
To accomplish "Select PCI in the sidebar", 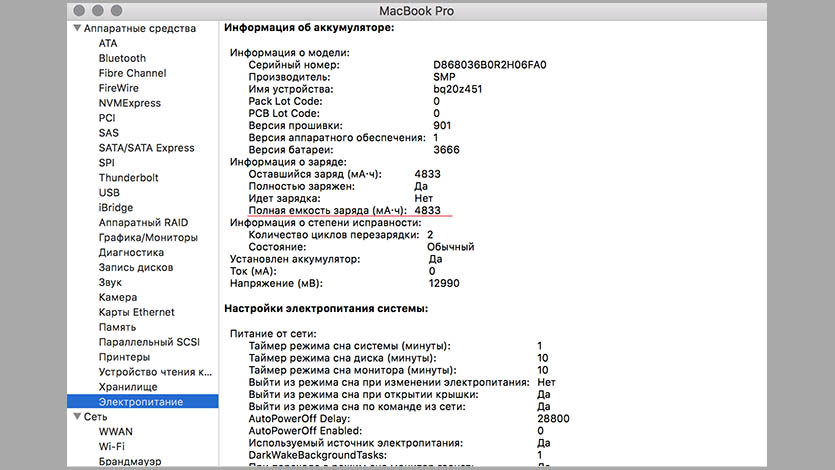I will click(107, 118).
